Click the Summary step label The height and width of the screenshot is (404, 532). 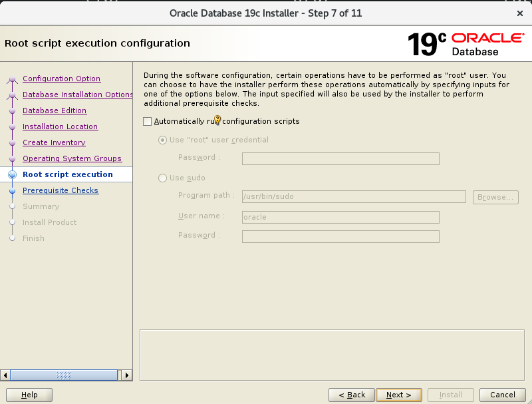41,206
